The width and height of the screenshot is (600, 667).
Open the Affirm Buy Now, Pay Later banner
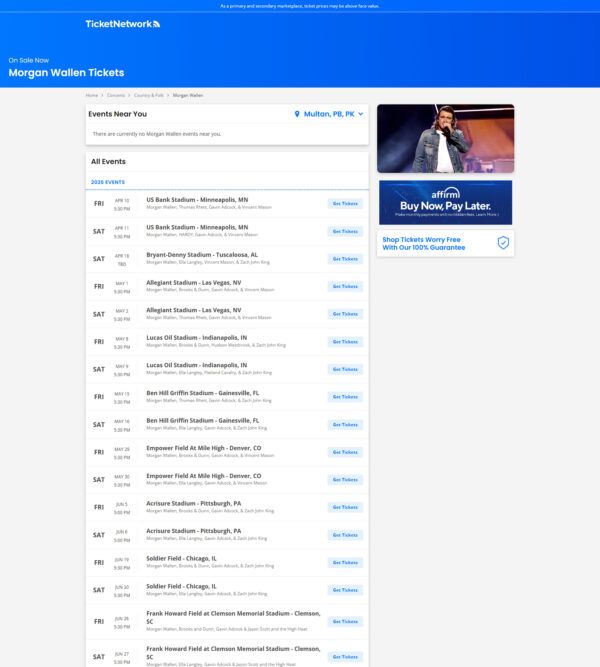click(x=445, y=202)
